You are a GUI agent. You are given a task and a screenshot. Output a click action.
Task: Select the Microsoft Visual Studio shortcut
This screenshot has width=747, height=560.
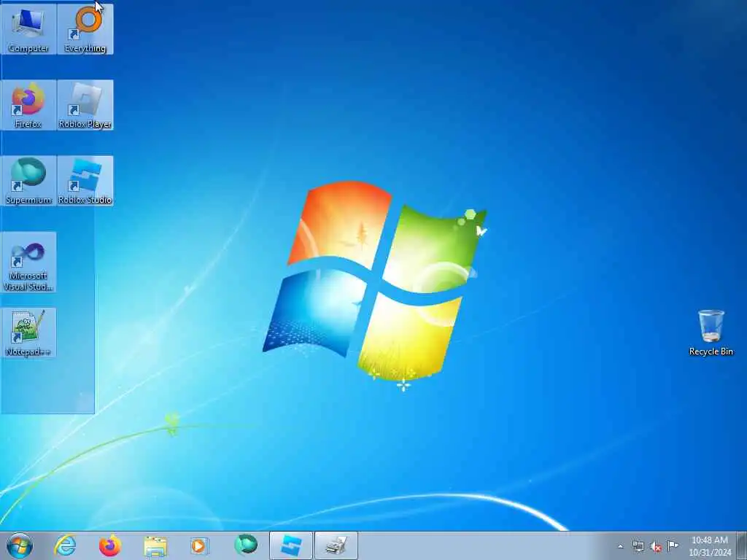click(x=28, y=262)
